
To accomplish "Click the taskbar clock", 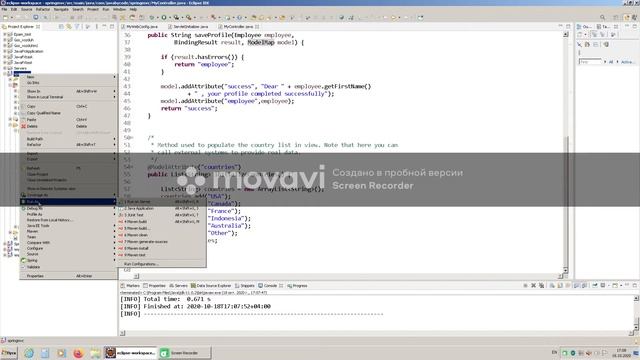I will [x=621, y=353].
